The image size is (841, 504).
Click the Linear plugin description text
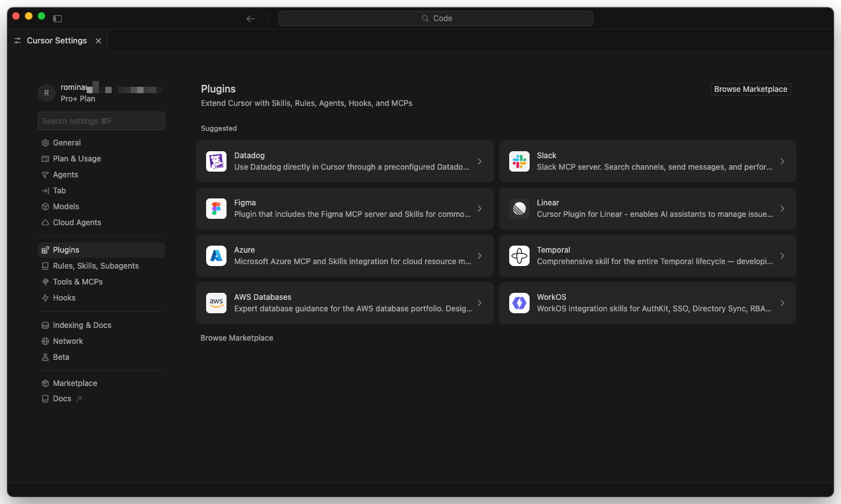[x=655, y=214]
